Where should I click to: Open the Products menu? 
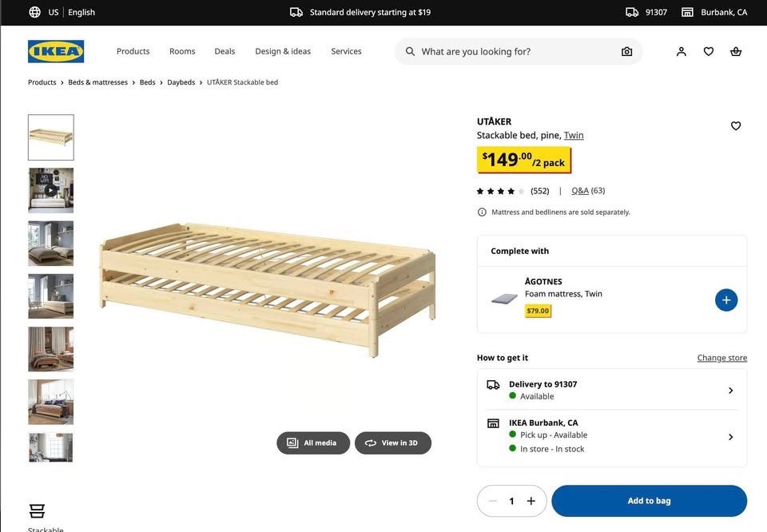[x=133, y=50]
